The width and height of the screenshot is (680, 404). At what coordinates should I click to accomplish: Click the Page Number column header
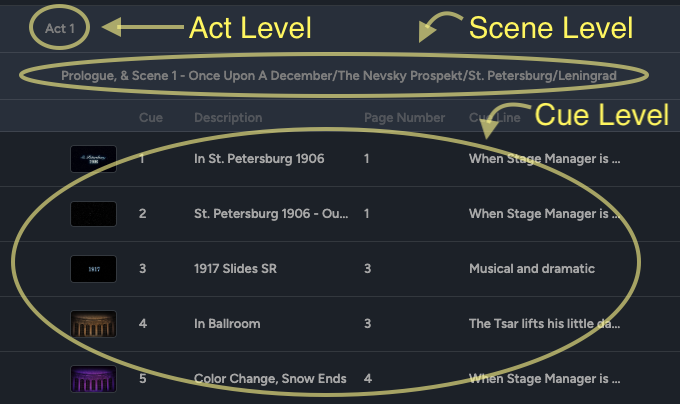click(x=404, y=117)
